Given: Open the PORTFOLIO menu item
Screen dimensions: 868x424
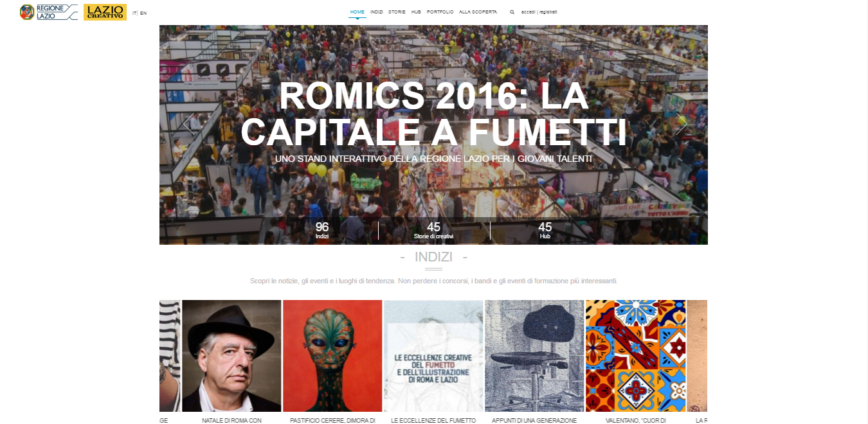Looking at the screenshot, I should coord(440,12).
